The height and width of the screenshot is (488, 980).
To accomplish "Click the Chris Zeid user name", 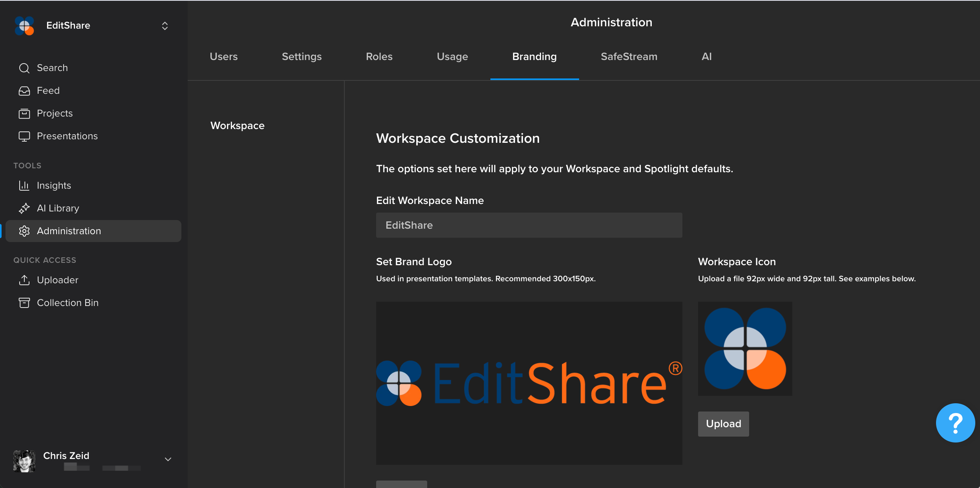I will click(x=66, y=455).
